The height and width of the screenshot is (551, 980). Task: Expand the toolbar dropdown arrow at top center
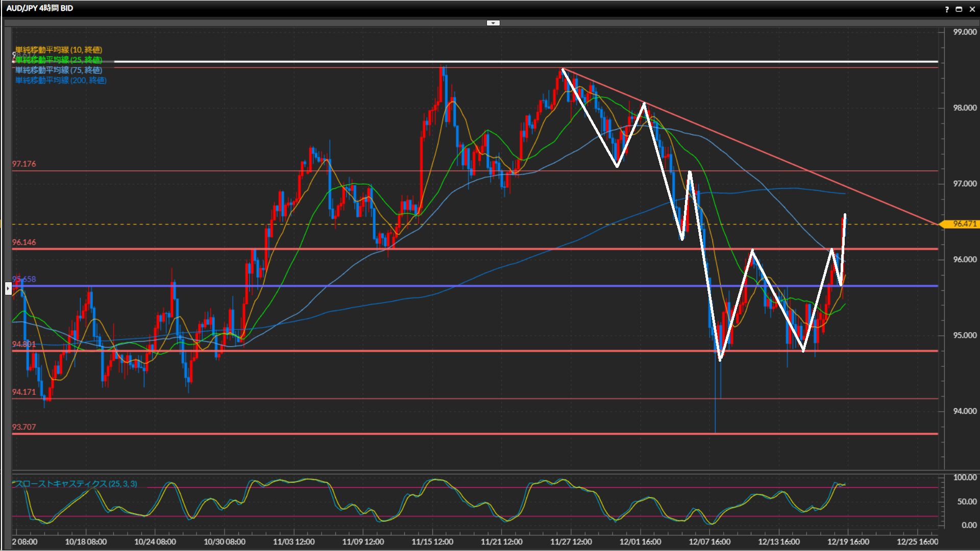click(x=493, y=23)
